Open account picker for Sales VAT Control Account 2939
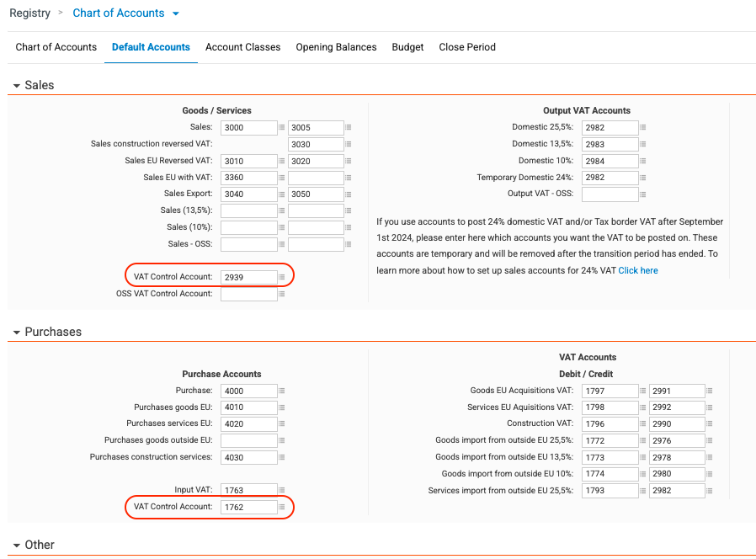 click(281, 277)
